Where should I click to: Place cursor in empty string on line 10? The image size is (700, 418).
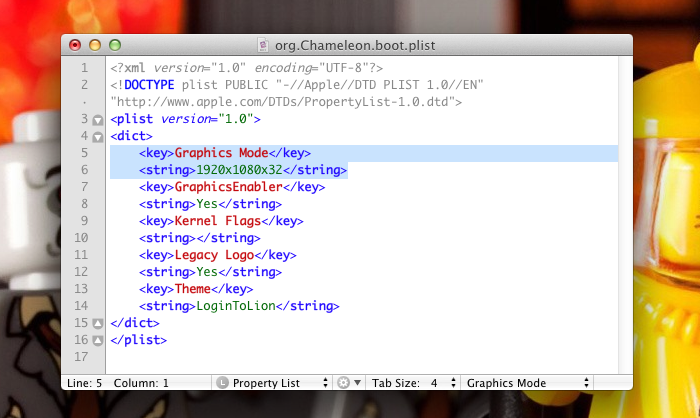(x=196, y=238)
